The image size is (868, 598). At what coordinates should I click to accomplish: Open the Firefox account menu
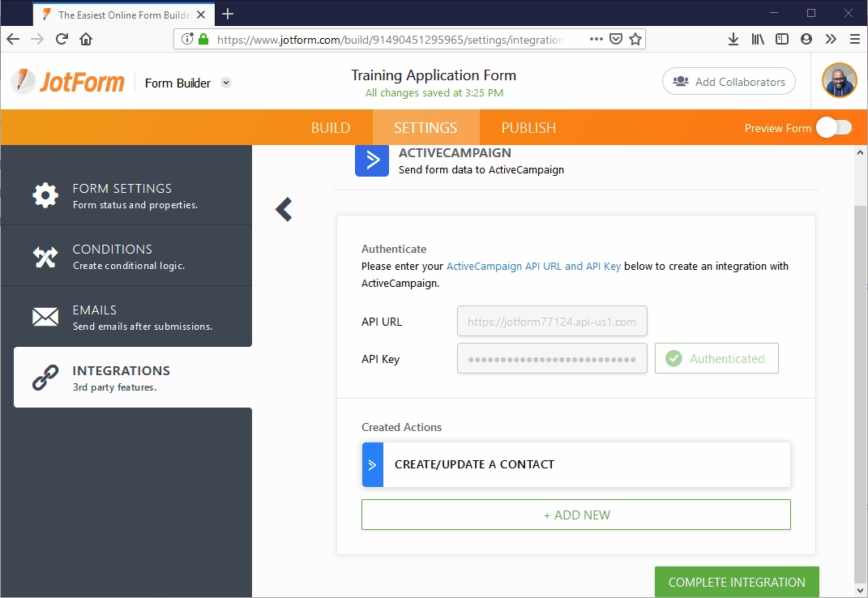coord(806,40)
